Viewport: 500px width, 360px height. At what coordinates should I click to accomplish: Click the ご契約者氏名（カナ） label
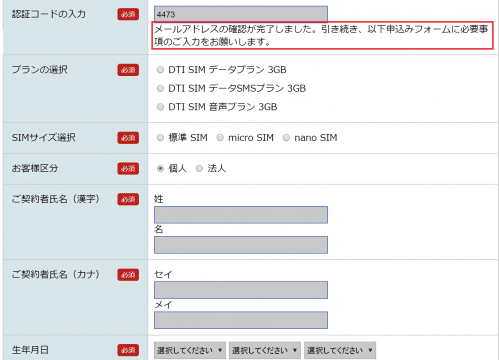point(56,274)
